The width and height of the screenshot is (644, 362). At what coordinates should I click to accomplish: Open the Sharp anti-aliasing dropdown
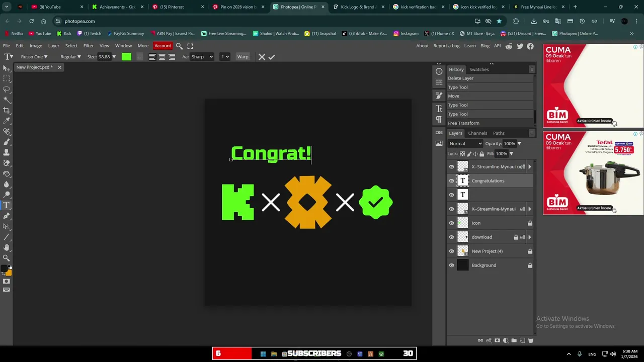[202, 57]
